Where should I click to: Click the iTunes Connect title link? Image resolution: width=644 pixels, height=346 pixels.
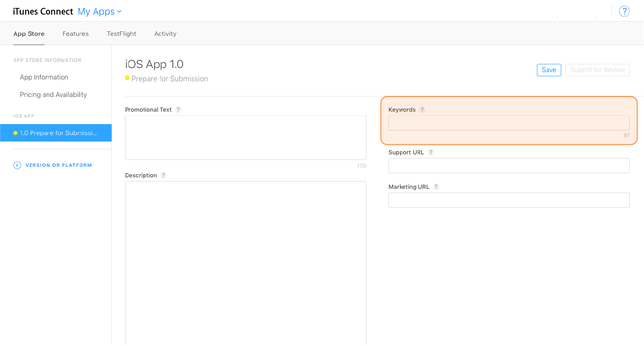(43, 11)
